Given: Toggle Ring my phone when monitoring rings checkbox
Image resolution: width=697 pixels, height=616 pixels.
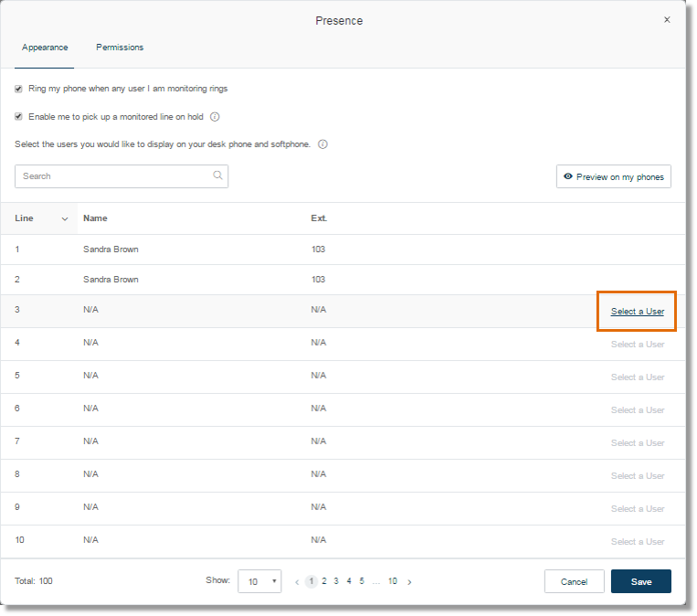Looking at the screenshot, I should [18, 89].
